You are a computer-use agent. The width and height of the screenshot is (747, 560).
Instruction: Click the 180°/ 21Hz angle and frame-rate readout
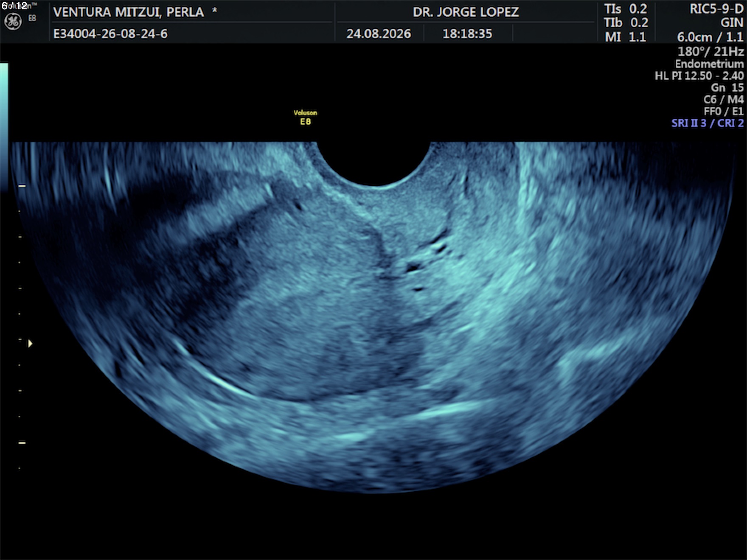point(710,51)
